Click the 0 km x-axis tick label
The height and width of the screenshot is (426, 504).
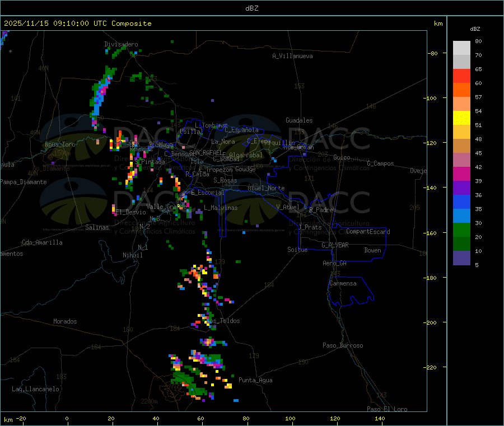tap(67, 418)
